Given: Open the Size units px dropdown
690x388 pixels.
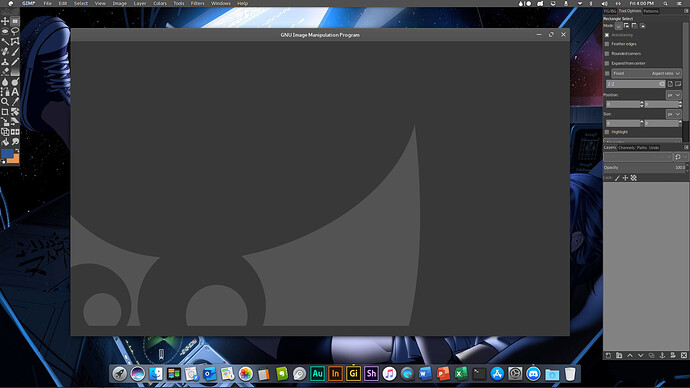Looking at the screenshot, I should (x=673, y=114).
